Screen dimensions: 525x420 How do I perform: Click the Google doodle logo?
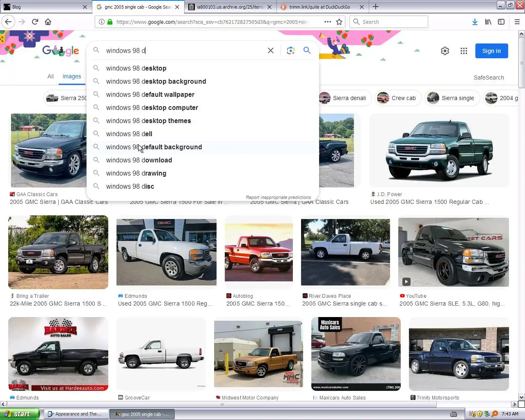point(61,50)
